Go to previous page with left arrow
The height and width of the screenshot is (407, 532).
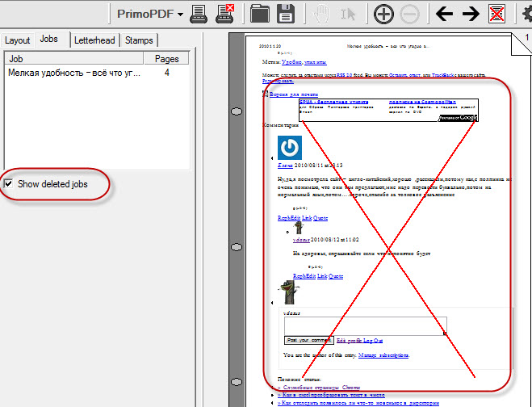coord(444,14)
